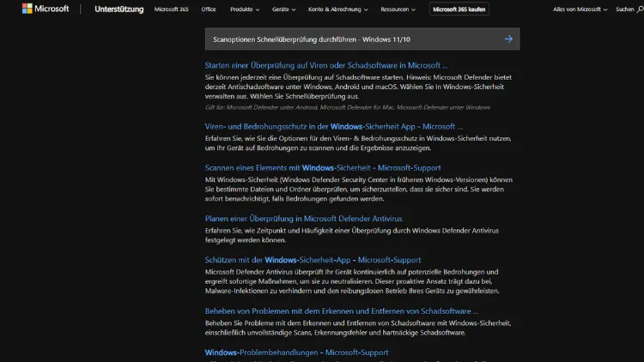Open 'Windows-Problembehandlungen - Microsoft-Support' link
644x362 pixels.
(x=296, y=353)
